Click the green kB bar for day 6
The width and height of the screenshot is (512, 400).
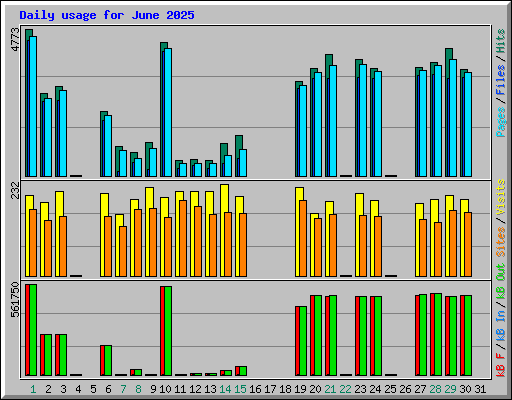pos(108,360)
